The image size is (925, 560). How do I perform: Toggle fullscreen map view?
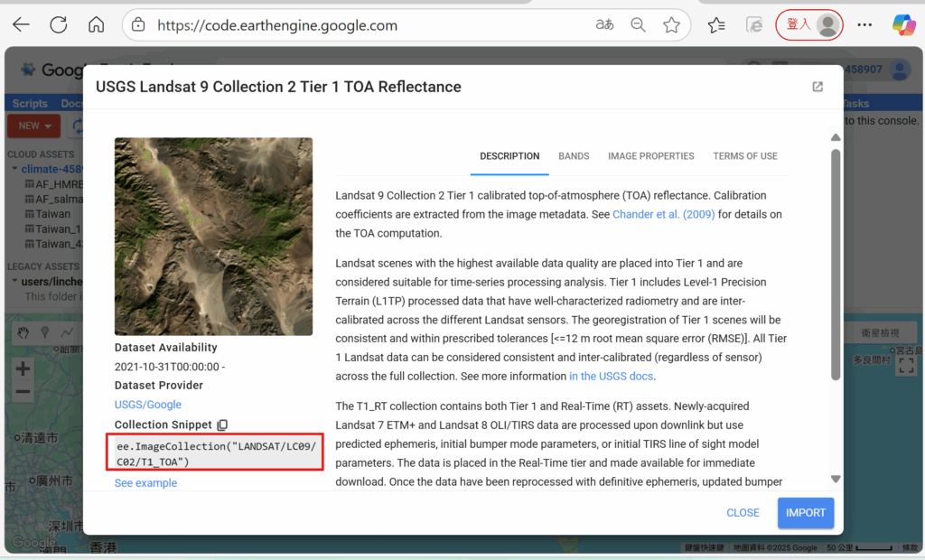click(906, 366)
